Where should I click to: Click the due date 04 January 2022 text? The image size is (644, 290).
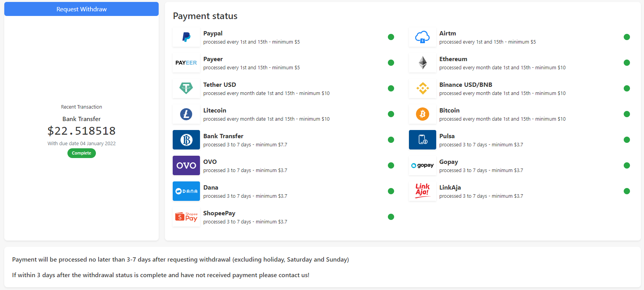[x=81, y=143]
